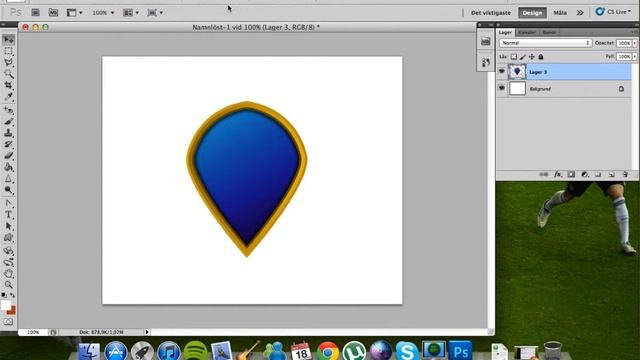Viewport: 640px width, 360px height.
Task: Hide the Lager 3 layer
Action: (x=502, y=71)
